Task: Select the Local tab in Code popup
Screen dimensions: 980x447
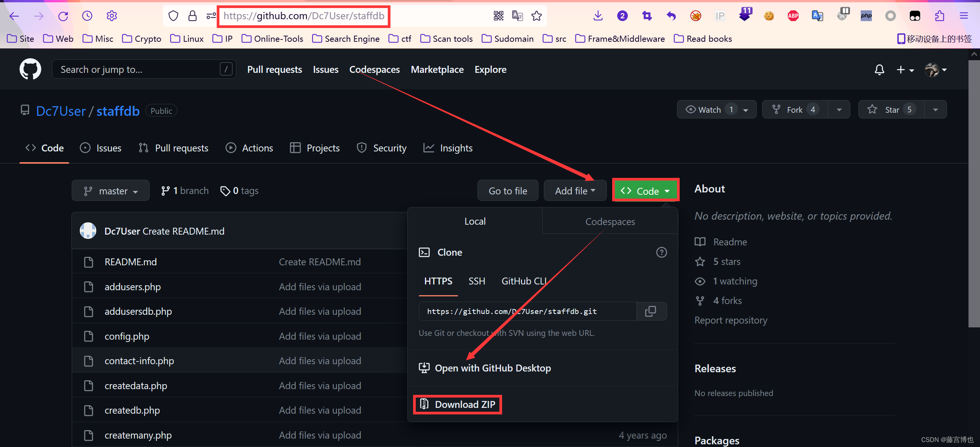Action: (475, 221)
